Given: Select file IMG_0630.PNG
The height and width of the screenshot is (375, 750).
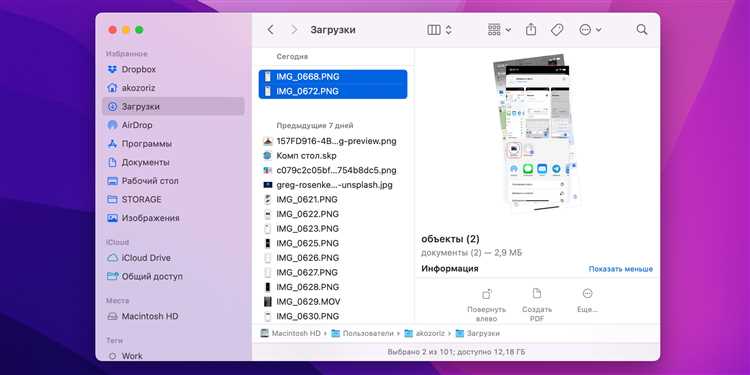Looking at the screenshot, I should pyautogui.click(x=333, y=316).
